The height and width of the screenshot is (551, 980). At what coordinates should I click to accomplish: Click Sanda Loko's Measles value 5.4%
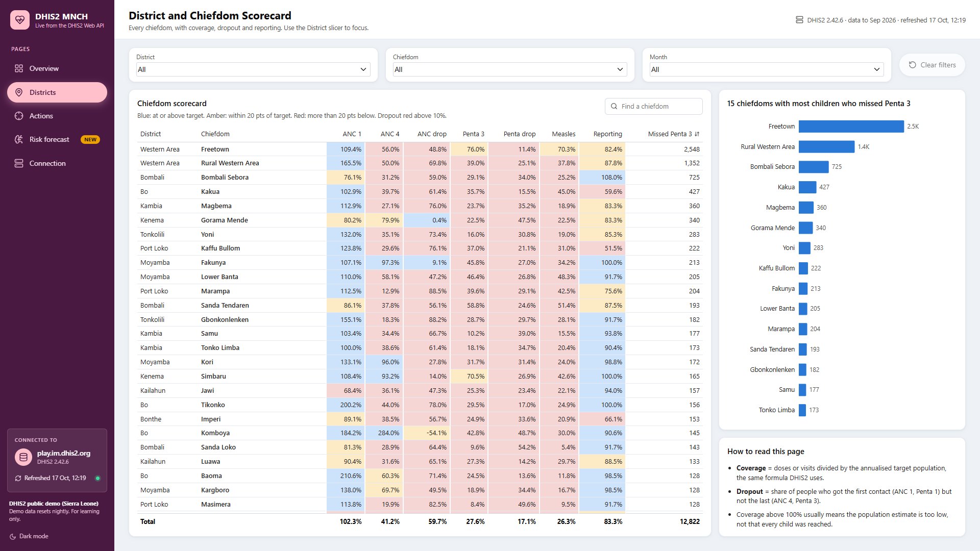point(559,447)
